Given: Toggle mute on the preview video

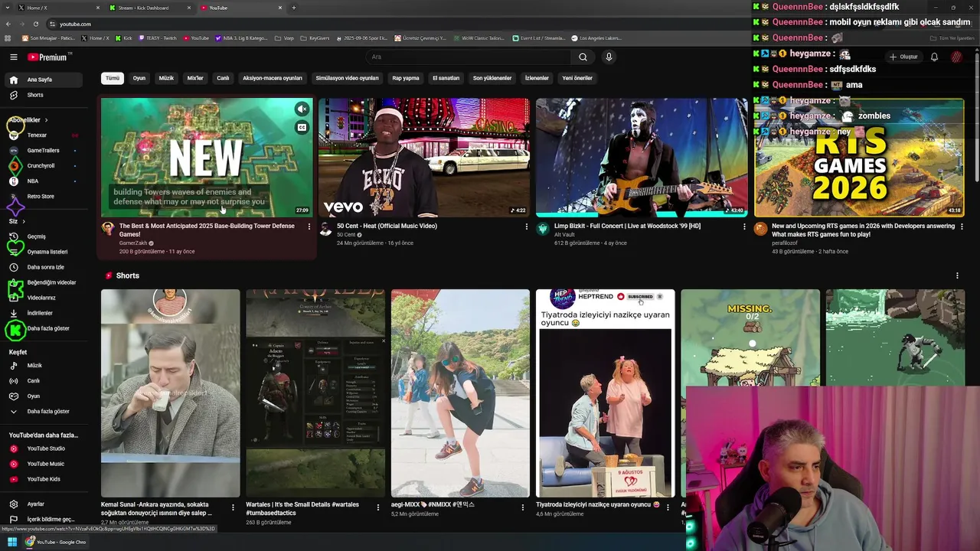Looking at the screenshot, I should (x=302, y=109).
